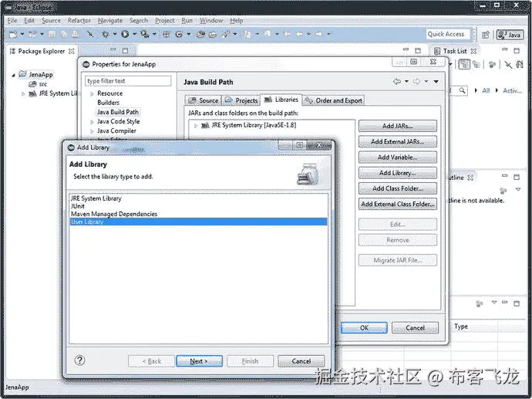
Task: Click the Quick Access field
Action: 448,34
